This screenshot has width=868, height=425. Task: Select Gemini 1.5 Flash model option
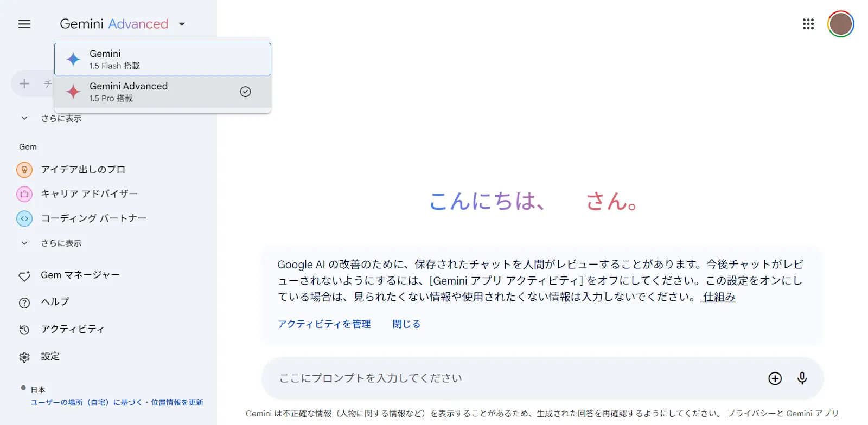coord(163,59)
